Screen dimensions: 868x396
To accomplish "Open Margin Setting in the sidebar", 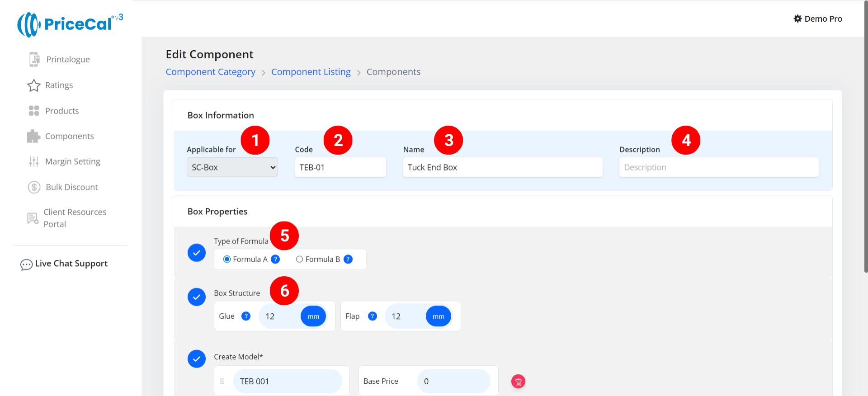I will tap(72, 161).
